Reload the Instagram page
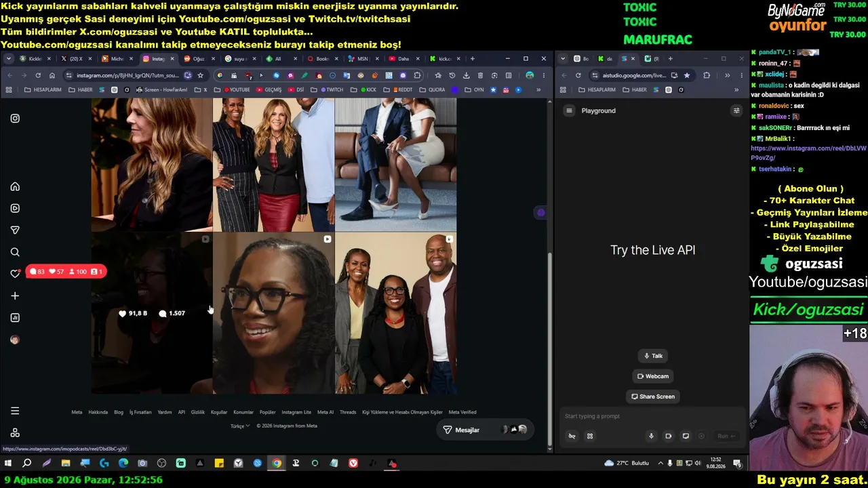The image size is (868, 488). [38, 75]
